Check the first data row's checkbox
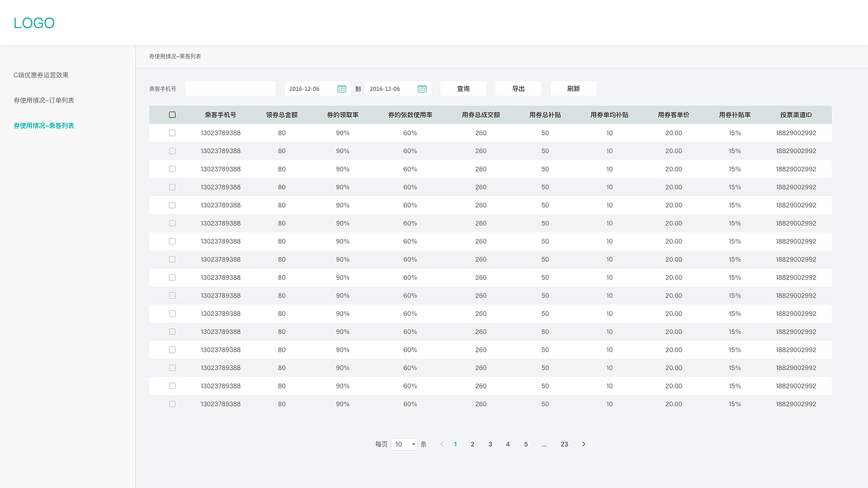868x488 pixels. [x=172, y=133]
